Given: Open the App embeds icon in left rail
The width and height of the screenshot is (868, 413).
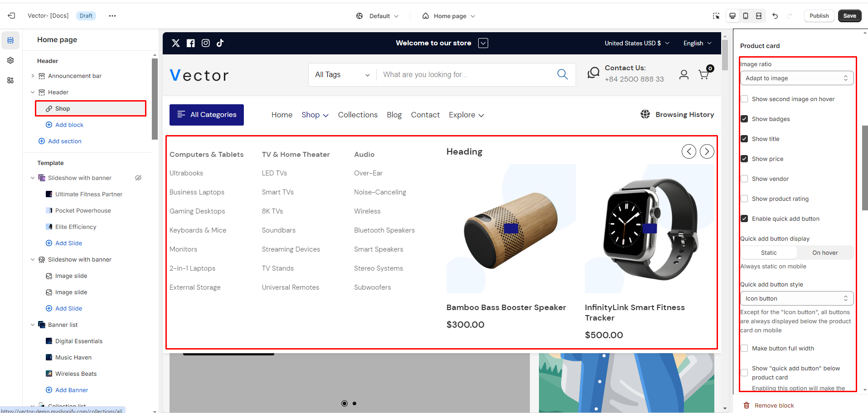Looking at the screenshot, I should 10,80.
